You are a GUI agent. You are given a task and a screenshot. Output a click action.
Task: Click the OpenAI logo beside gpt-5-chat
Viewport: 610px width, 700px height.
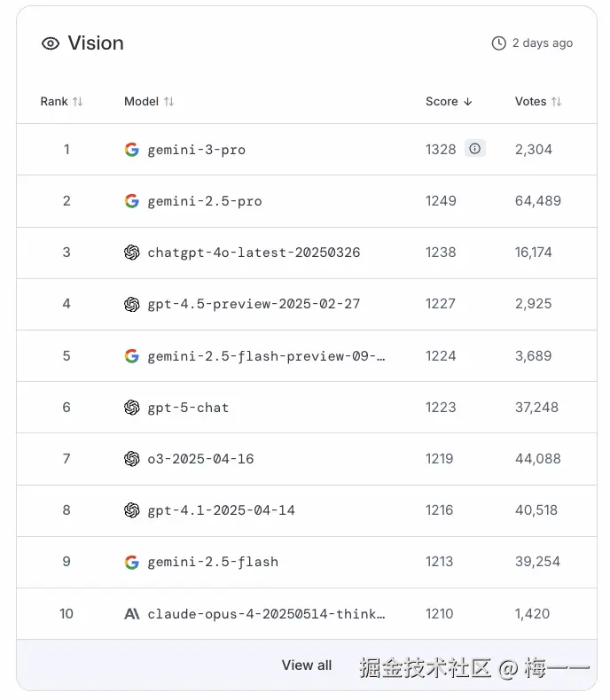tap(132, 408)
